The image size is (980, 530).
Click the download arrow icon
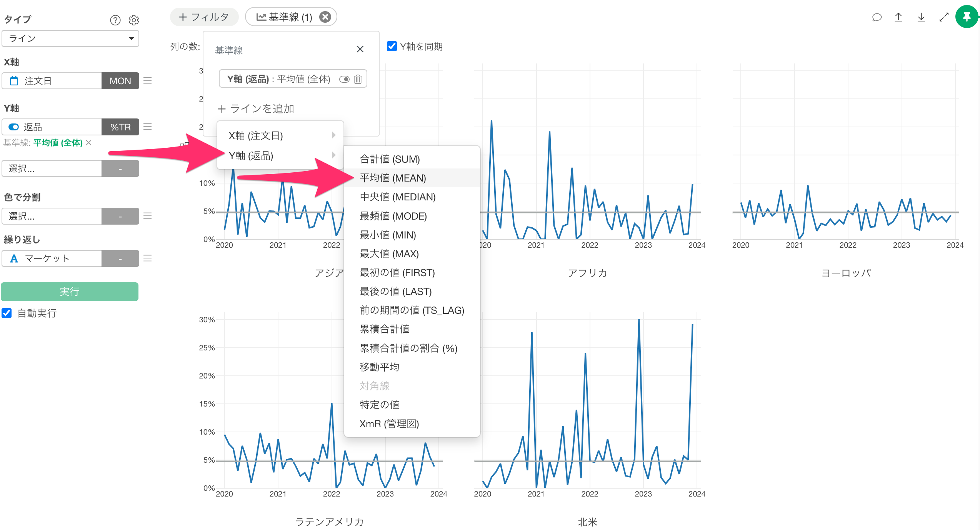point(921,17)
